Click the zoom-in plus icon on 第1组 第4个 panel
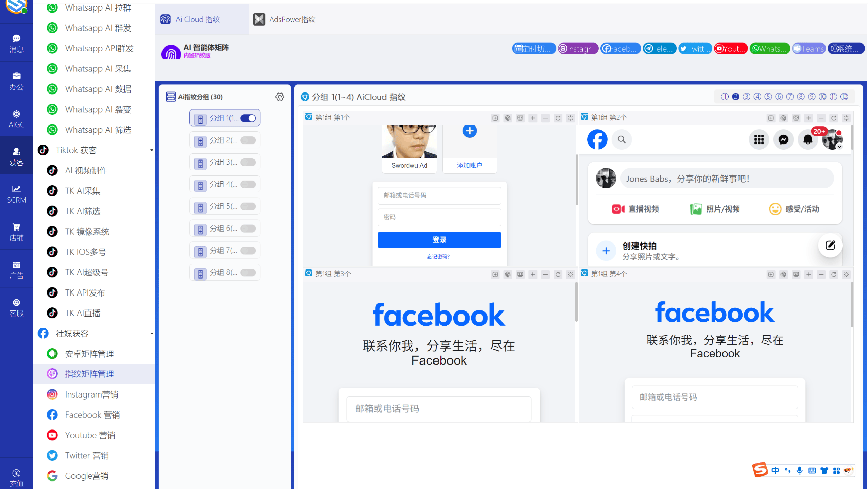 (x=808, y=274)
